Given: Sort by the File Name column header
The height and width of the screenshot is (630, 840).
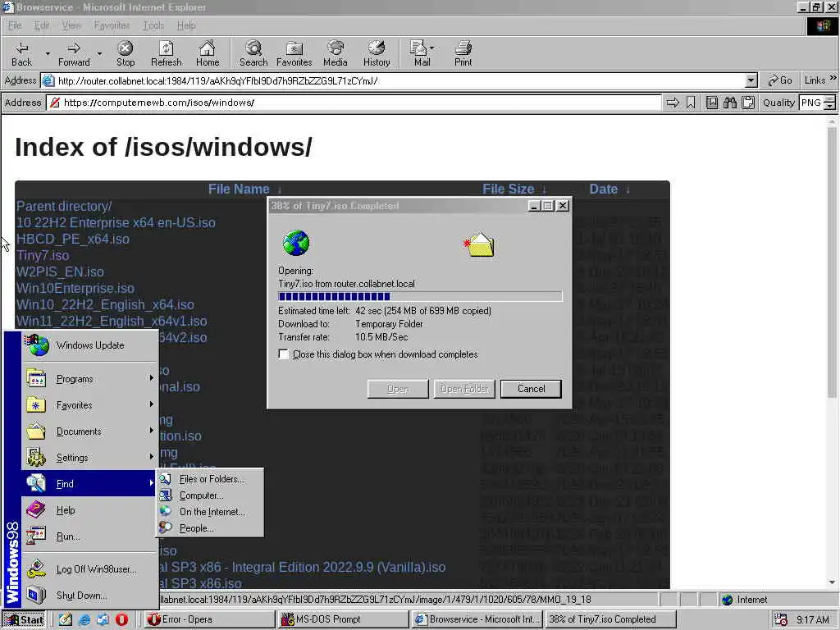Looking at the screenshot, I should click(239, 189).
